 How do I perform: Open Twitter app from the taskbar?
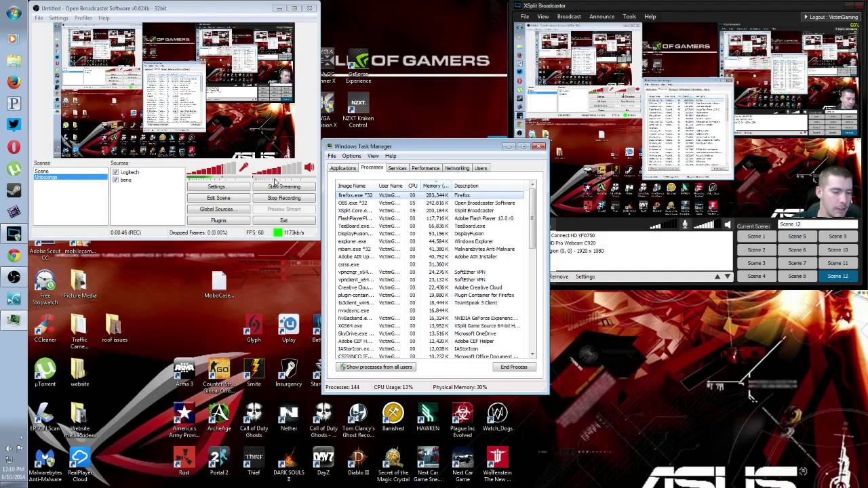[14, 125]
